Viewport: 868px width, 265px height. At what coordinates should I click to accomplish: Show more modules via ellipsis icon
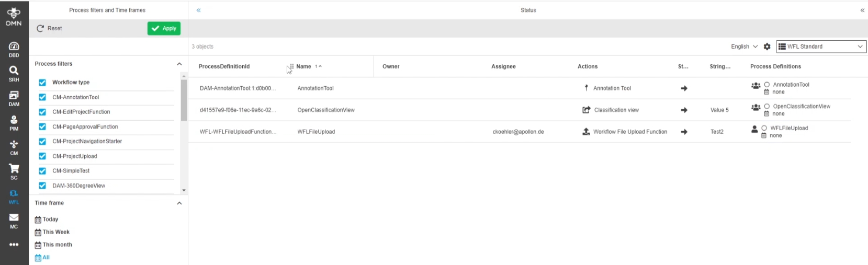pyautogui.click(x=14, y=245)
